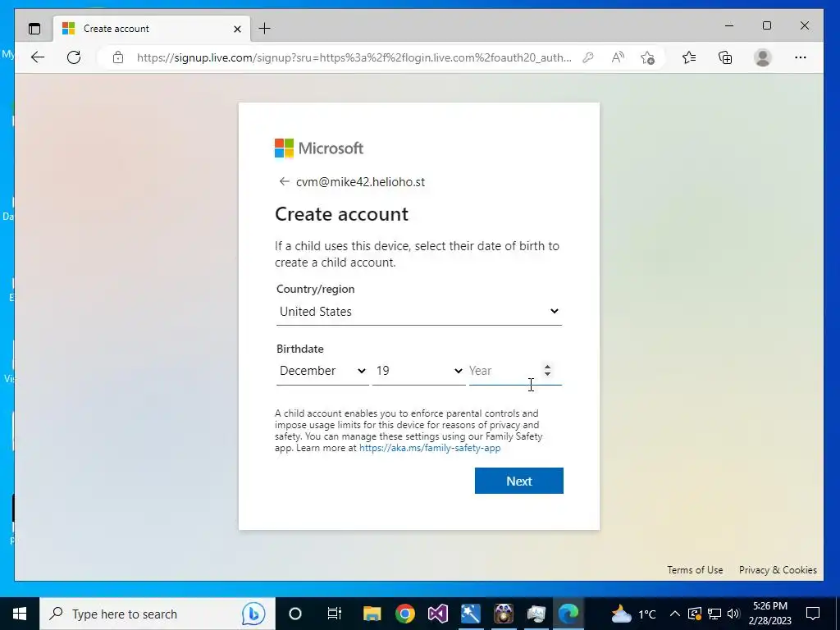Image resolution: width=840 pixels, height=630 pixels.
Task: Open the Terms of Use link
Action: click(695, 570)
